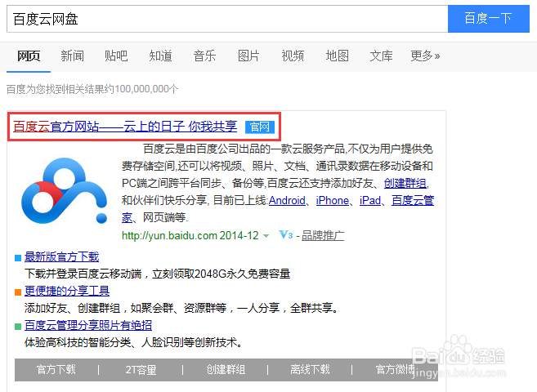537x392 pixels.
Task: Open the 图片 tab
Action: coord(248,56)
